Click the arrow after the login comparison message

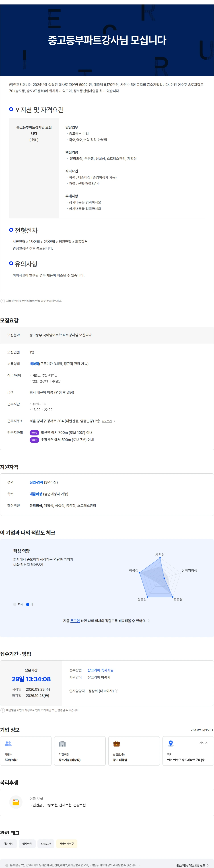click(x=149, y=621)
